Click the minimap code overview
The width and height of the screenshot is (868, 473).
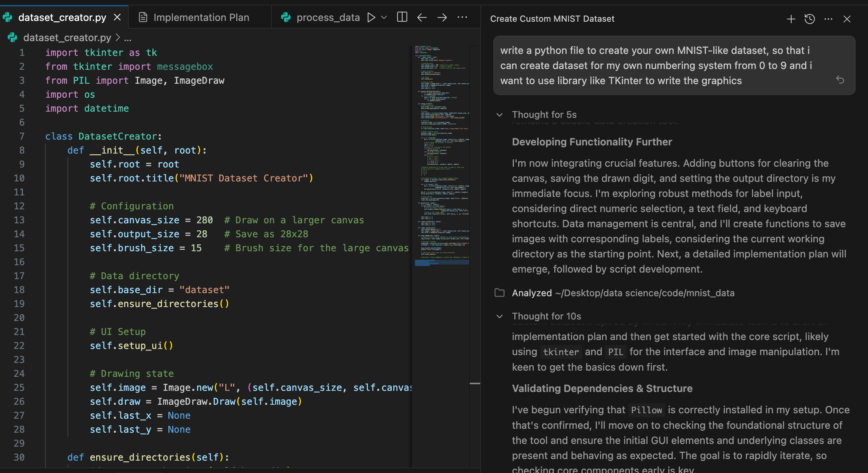441,155
